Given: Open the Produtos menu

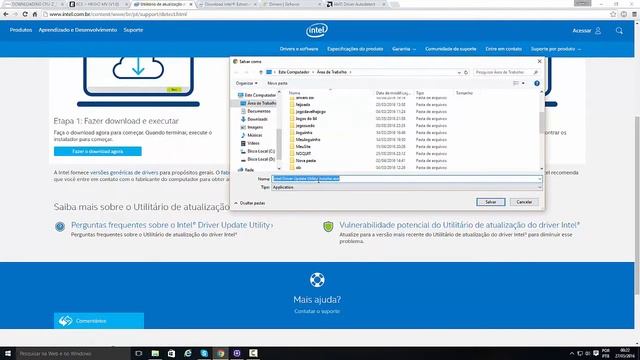Looking at the screenshot, I should point(21,30).
